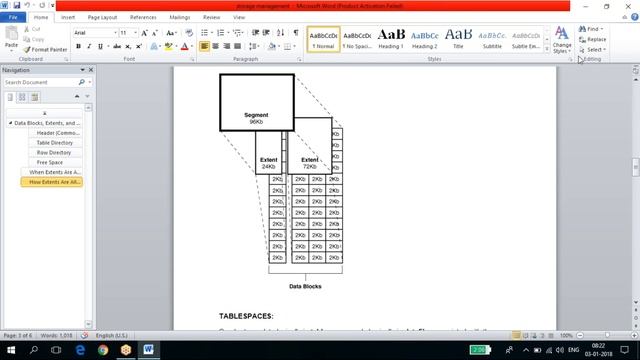The width and height of the screenshot is (640, 360).
Task: Select the Format Painter tool
Action: click(45, 49)
